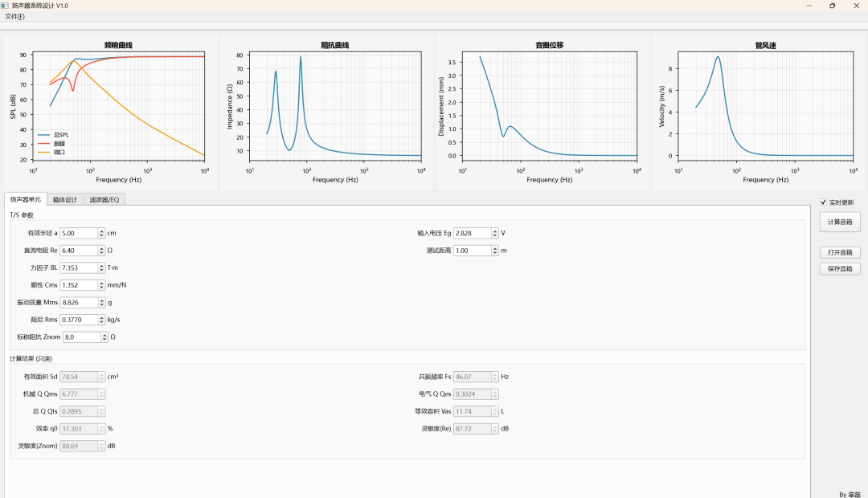The height and width of the screenshot is (498, 868).
Task: Click the app icon in the title bar
Action: coord(5,6)
